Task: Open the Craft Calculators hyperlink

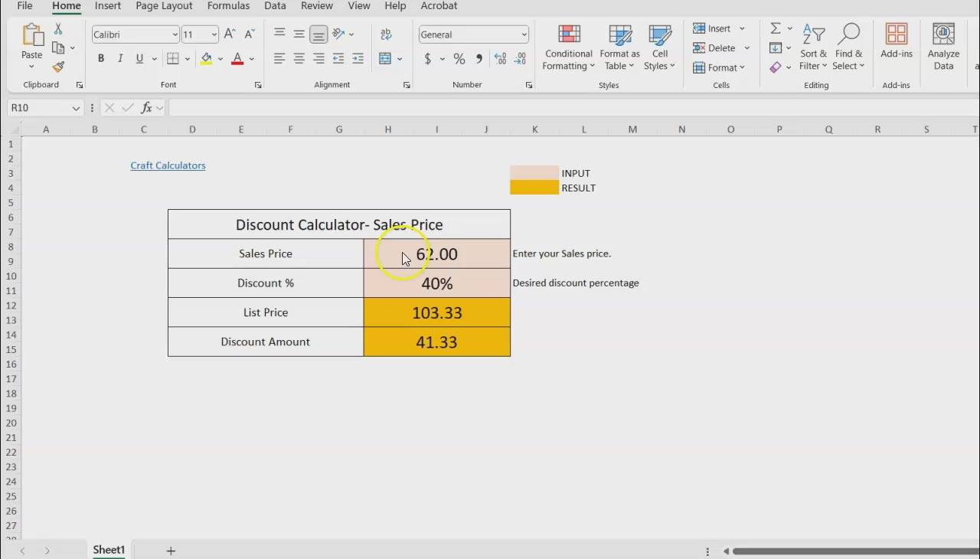Action: (168, 165)
